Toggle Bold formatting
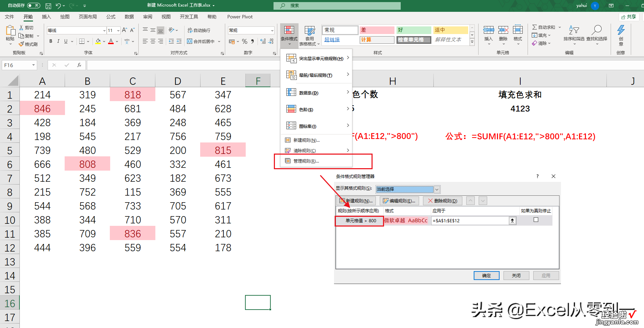 [51, 41]
